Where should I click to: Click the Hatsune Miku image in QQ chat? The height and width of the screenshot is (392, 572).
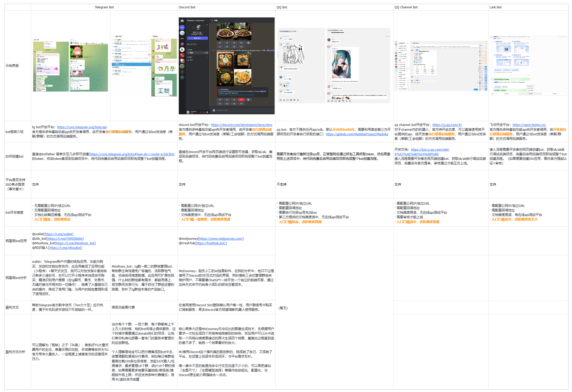[341, 64]
